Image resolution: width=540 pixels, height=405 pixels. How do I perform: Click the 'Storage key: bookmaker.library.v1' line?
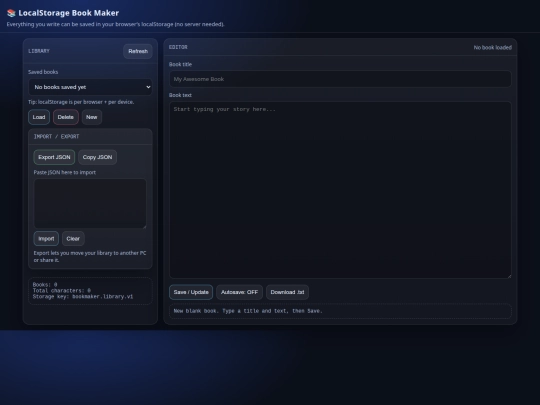click(x=83, y=297)
